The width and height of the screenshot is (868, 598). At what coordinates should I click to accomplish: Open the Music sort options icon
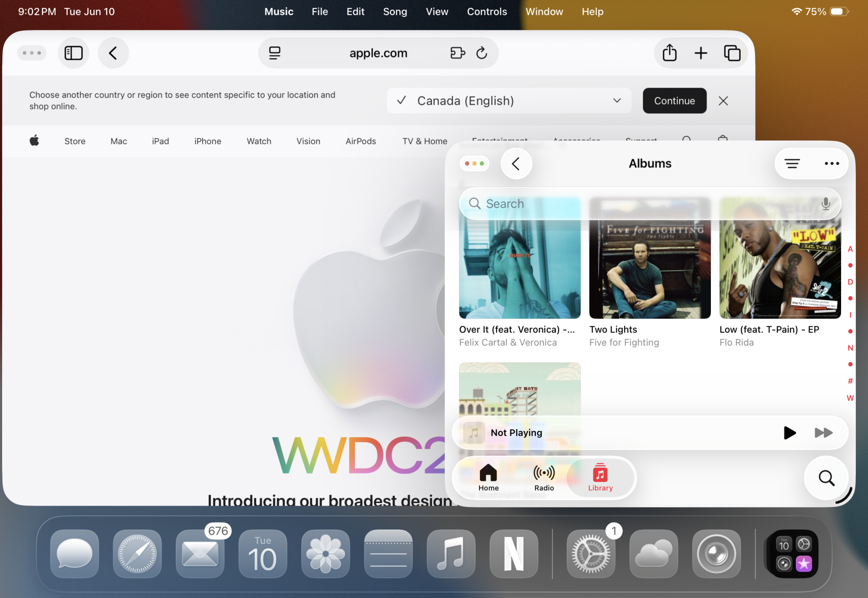pos(792,163)
